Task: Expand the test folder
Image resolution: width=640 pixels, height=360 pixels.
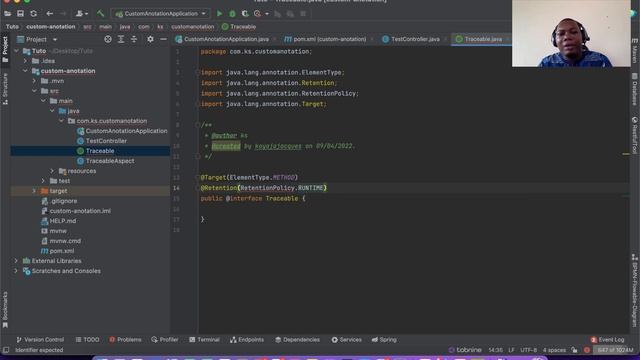Action: coord(44,181)
